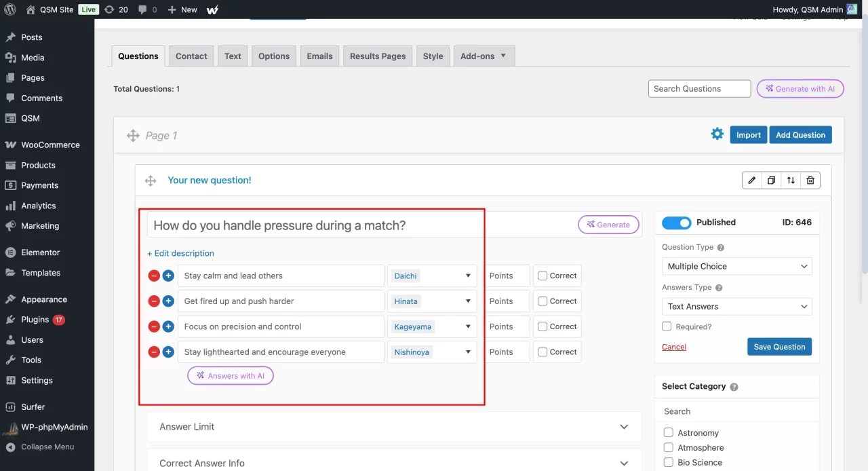
Task: Switch to the Results Pages tab
Action: click(378, 56)
